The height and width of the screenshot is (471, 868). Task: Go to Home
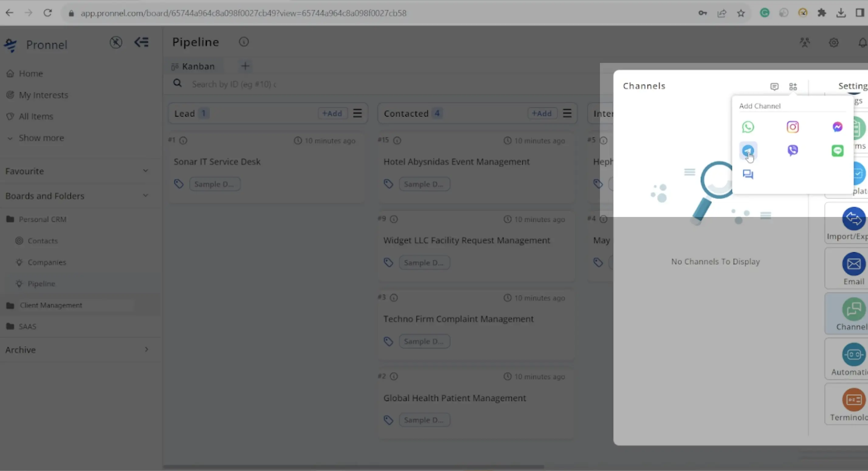(x=30, y=74)
